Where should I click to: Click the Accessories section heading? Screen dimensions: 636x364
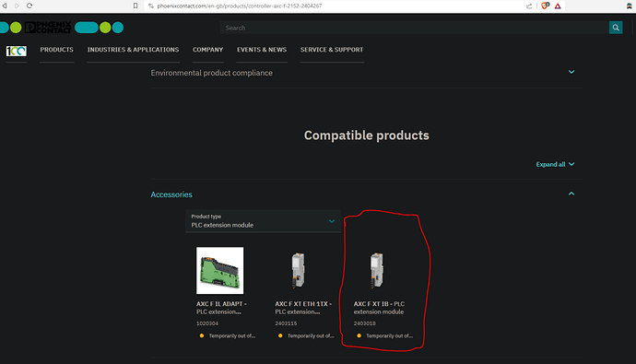(x=171, y=194)
